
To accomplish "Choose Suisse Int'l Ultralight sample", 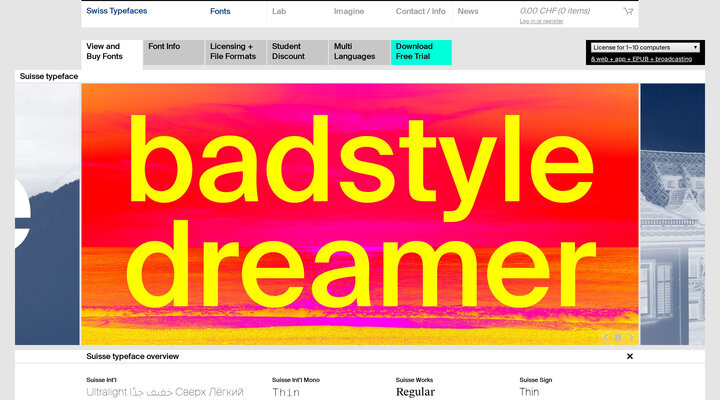I will pos(165,392).
